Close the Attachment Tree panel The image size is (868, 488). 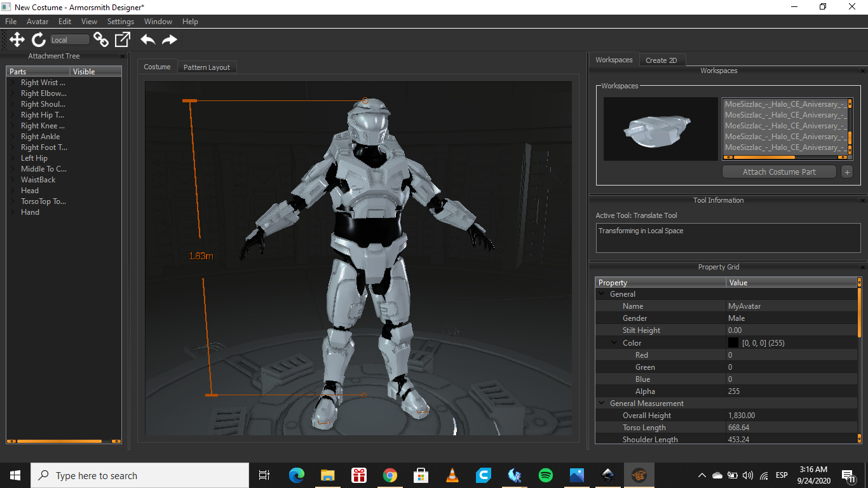pos(123,57)
